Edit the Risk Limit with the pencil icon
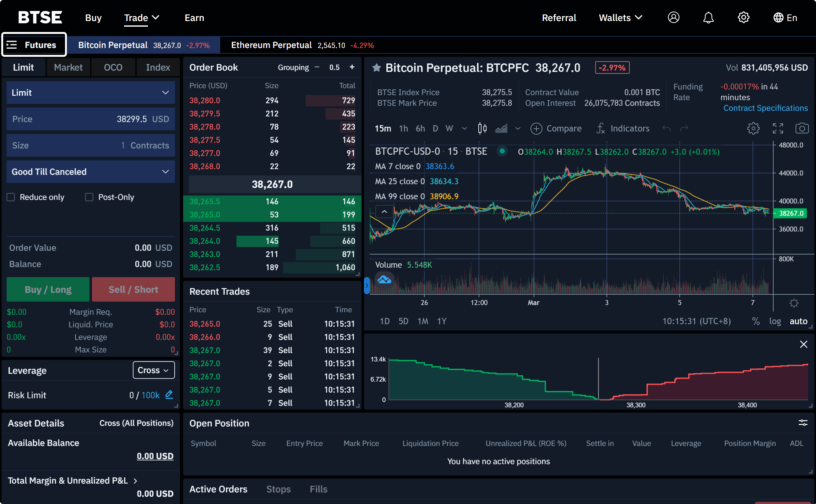This screenshot has width=816, height=504. (169, 395)
